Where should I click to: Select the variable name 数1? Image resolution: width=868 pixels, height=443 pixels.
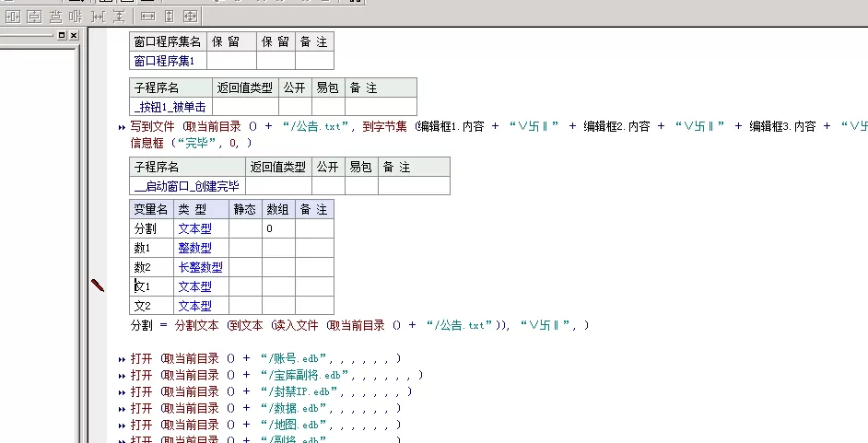coord(151,248)
